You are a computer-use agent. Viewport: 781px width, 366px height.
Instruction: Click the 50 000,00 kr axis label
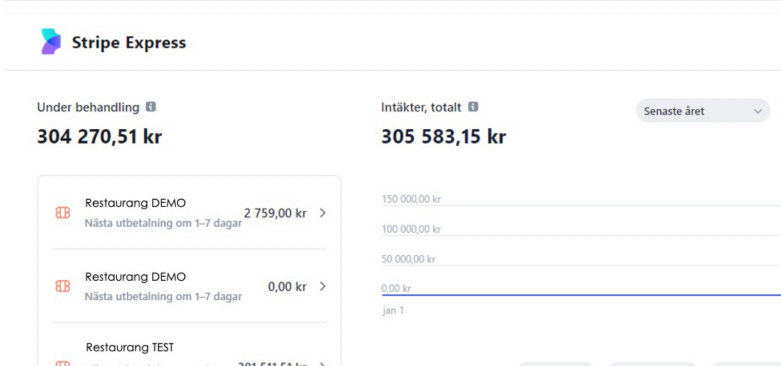(x=408, y=259)
